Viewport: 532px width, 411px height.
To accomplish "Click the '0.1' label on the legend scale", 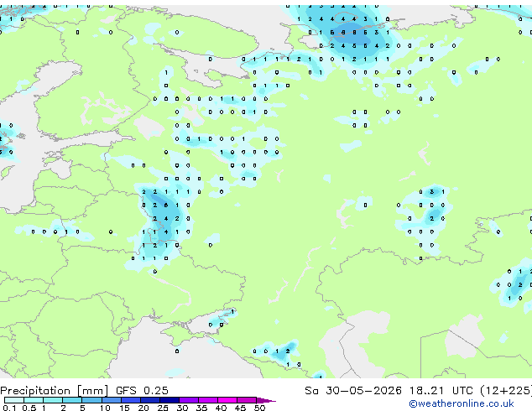I will [x=9, y=408].
